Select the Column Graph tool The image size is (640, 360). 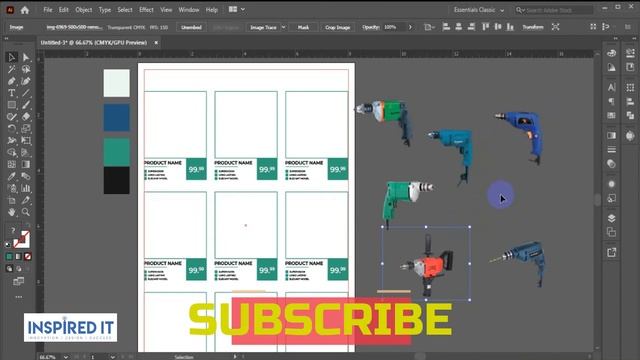click(x=26, y=188)
